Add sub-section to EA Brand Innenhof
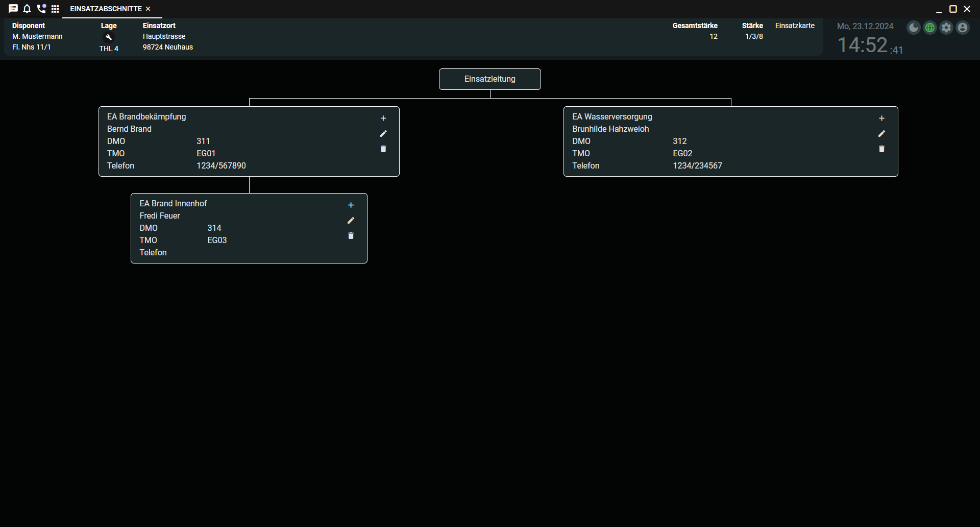 pyautogui.click(x=351, y=205)
